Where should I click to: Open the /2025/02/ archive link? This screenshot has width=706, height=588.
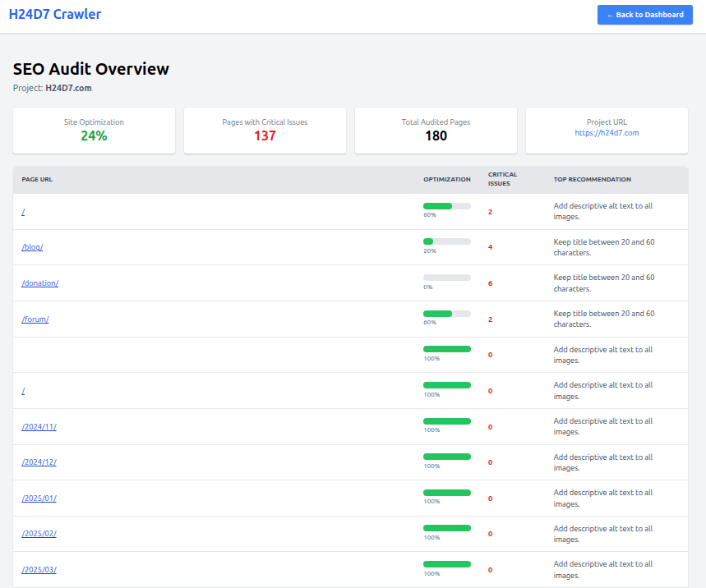(39, 533)
